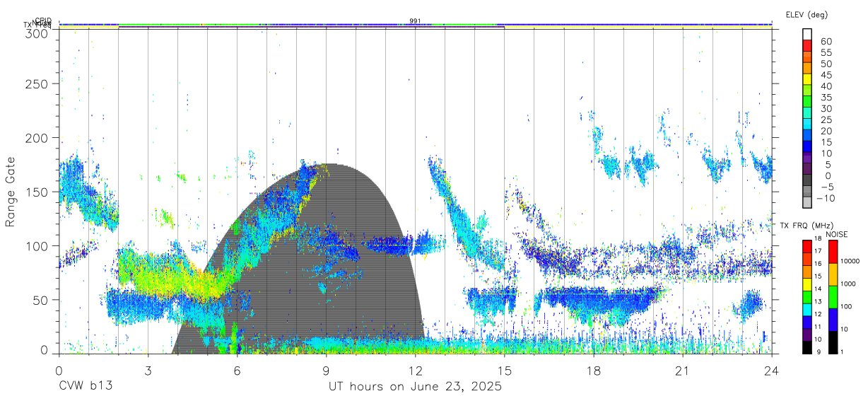The height and width of the screenshot is (401, 868).
Task: Click the '12' UT hour axis tick
Action: (415, 371)
